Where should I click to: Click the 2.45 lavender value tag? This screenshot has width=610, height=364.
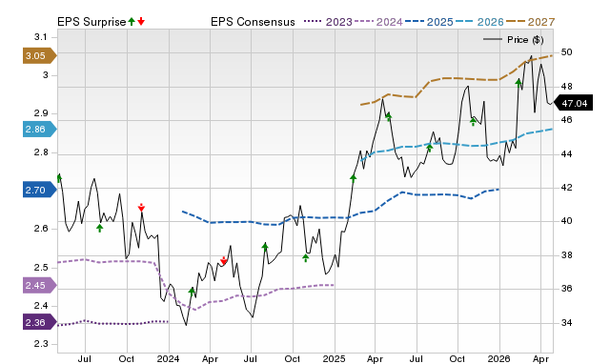(x=40, y=286)
